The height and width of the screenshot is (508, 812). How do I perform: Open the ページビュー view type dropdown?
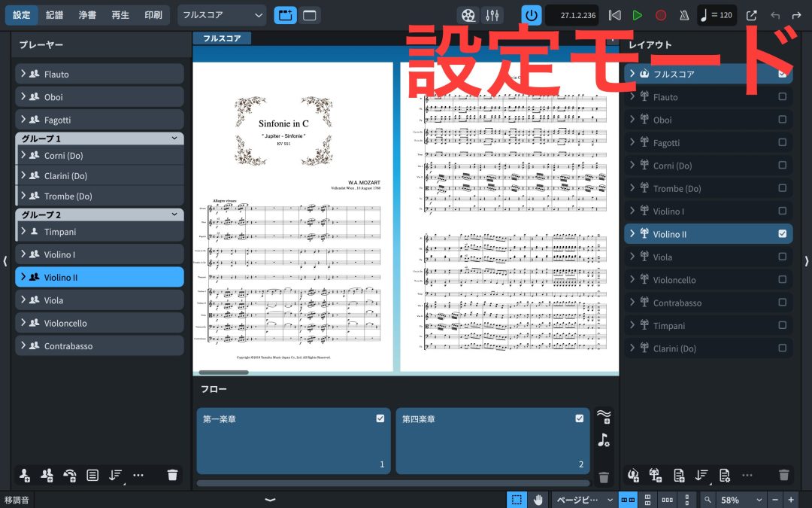[x=584, y=500]
